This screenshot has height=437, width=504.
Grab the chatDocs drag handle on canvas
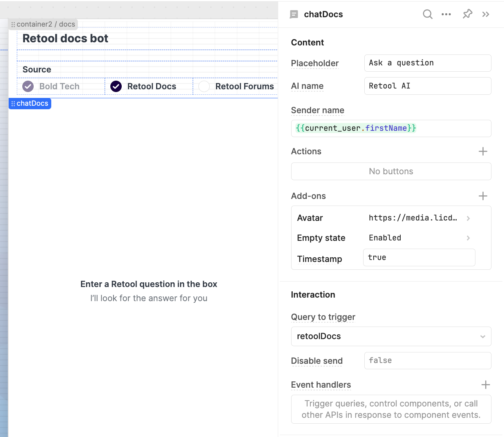pyautogui.click(x=13, y=104)
